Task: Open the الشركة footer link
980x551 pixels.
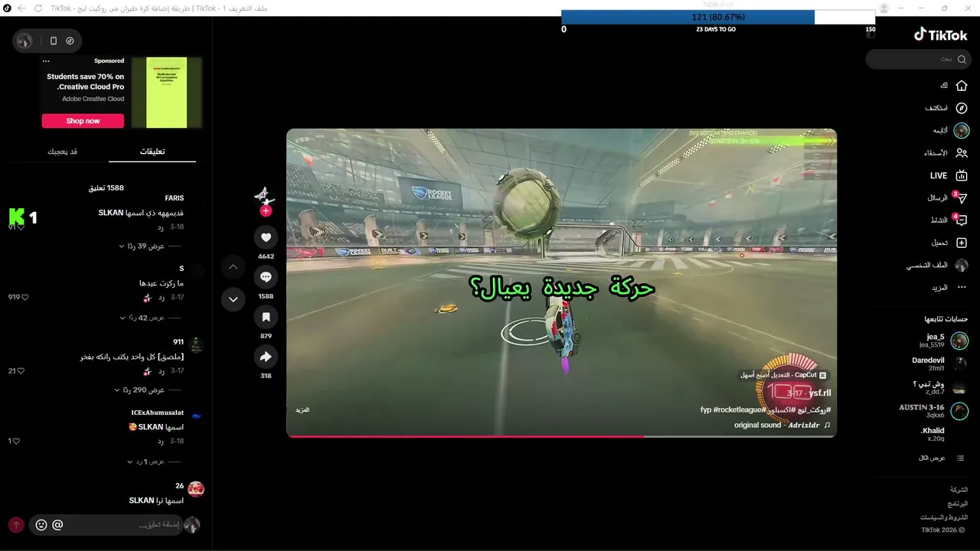Action: coord(959,489)
